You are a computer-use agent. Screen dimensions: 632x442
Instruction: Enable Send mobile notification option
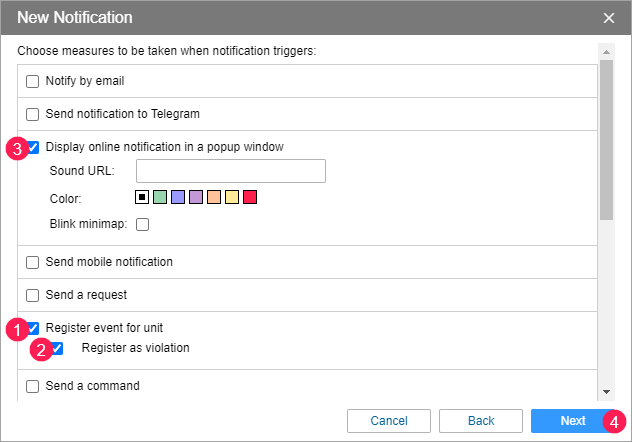coord(33,263)
